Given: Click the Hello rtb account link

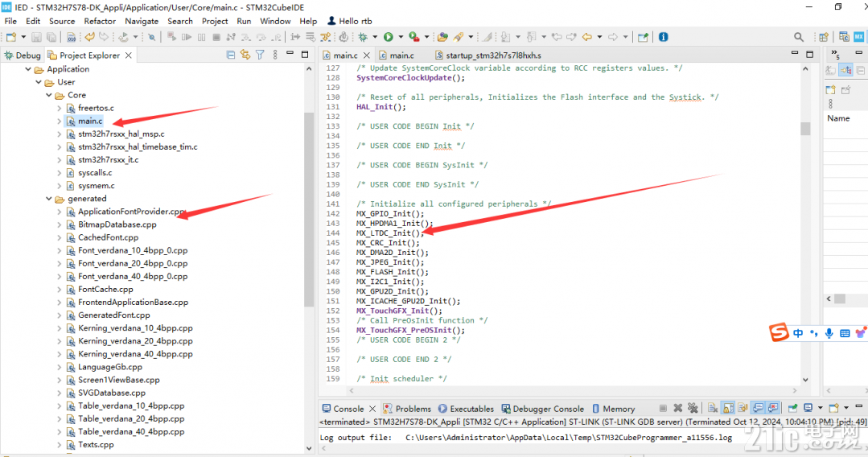Looking at the screenshot, I should pos(350,21).
